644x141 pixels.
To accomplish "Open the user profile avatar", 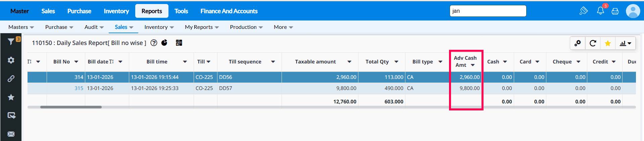I will 633,11.
